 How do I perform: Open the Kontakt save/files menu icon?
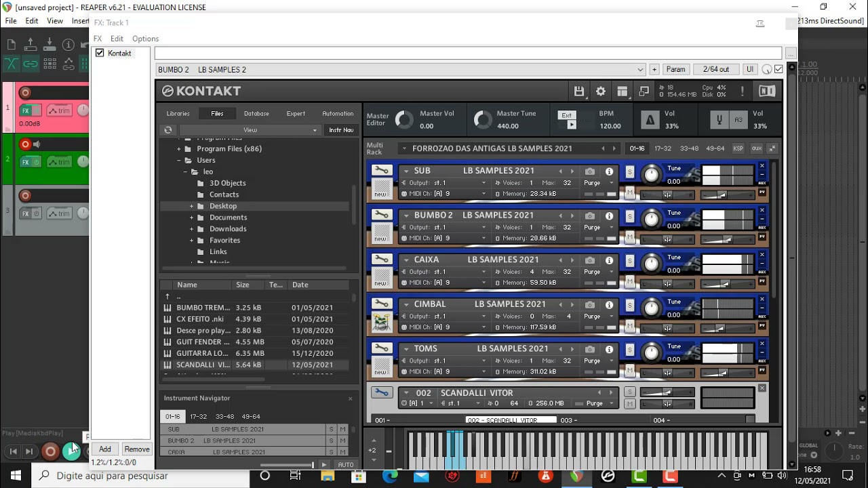click(578, 91)
